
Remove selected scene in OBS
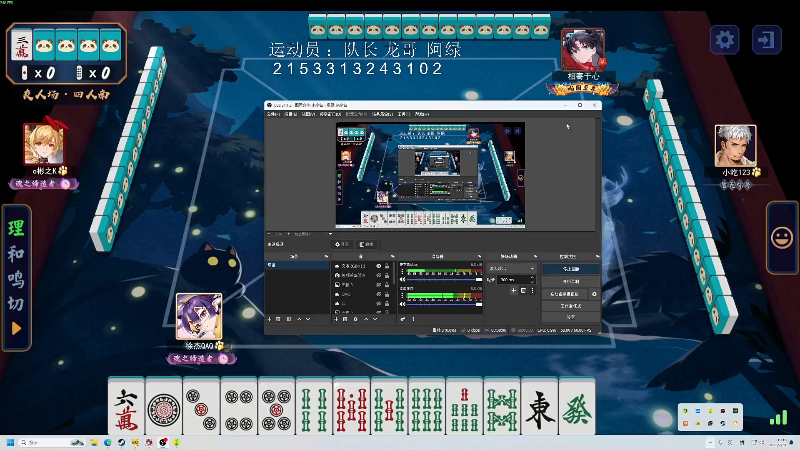point(278,319)
